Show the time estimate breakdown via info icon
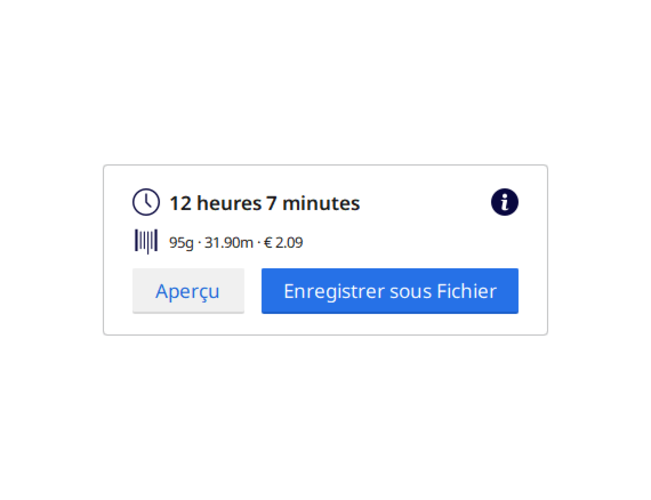 click(x=504, y=202)
